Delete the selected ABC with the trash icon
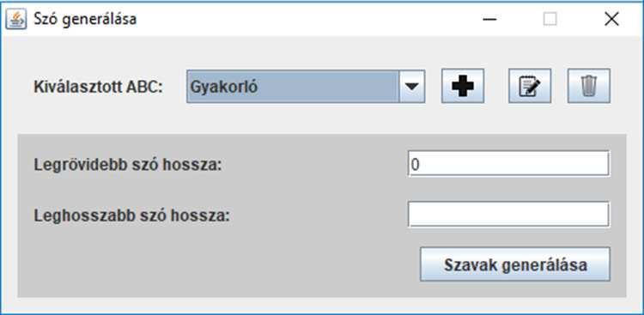 tap(589, 86)
